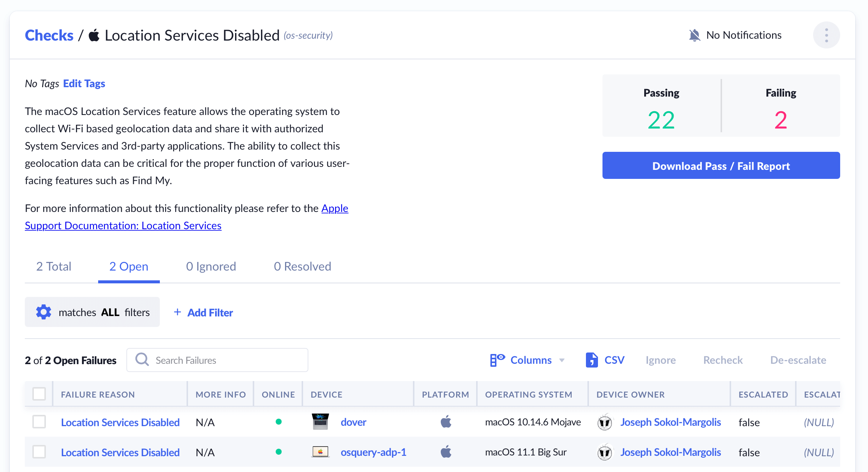
Task: Click the gear icon in filter settings
Action: [44, 312]
